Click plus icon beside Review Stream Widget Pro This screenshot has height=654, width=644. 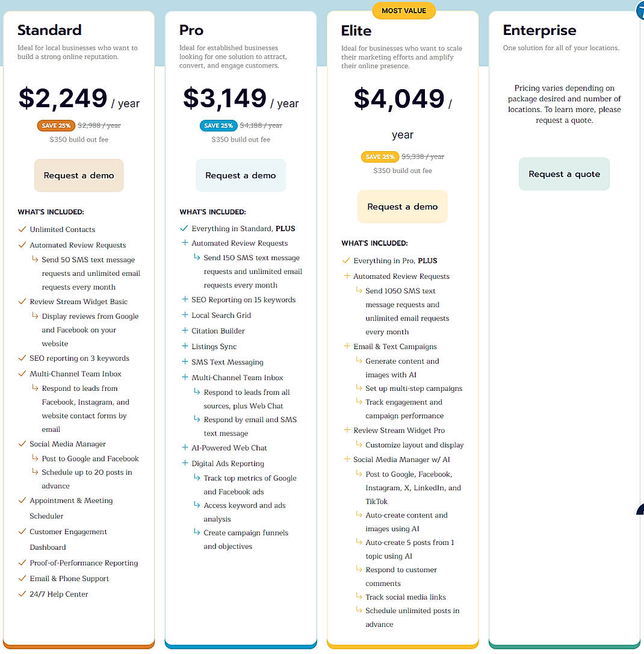coord(347,430)
